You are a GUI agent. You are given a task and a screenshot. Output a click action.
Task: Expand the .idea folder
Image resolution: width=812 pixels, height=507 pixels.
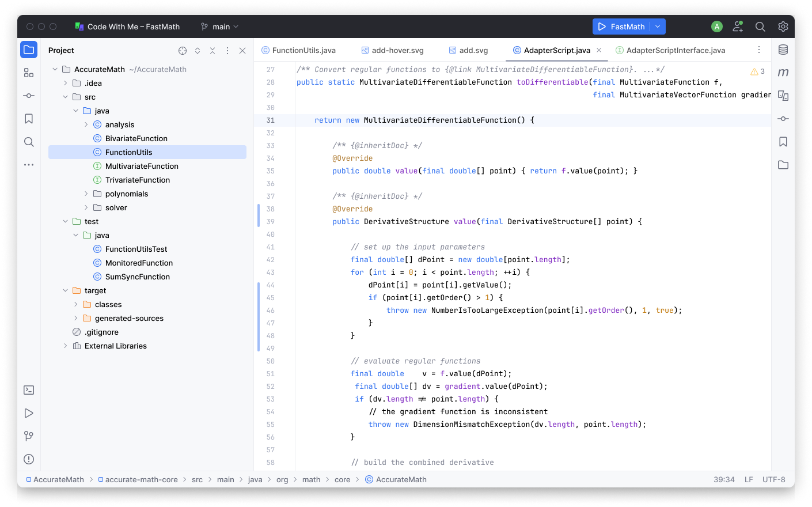tap(66, 83)
